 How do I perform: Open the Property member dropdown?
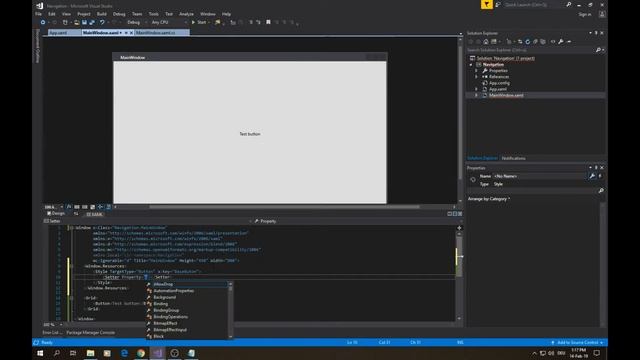357,221
